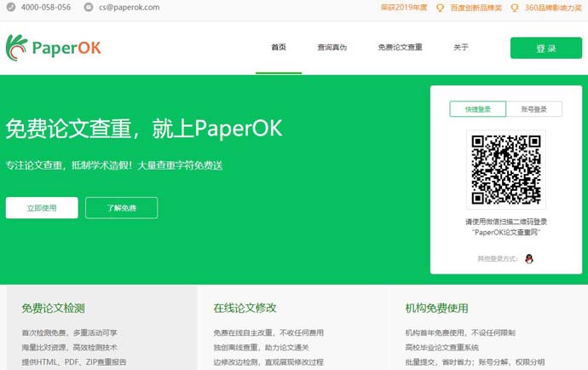Click the green 登录 button

coord(546,48)
